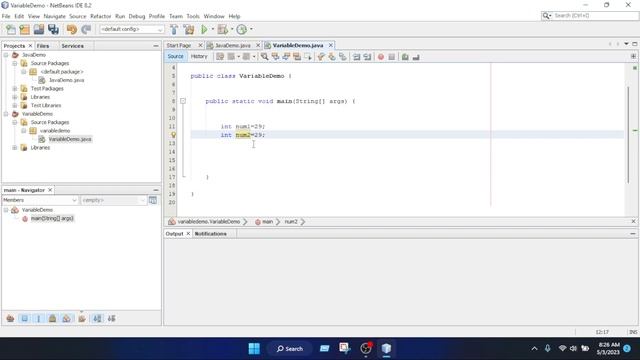Click the Stop Macro Recording icon
The height and width of the screenshot is (360, 640).
[x=392, y=57]
